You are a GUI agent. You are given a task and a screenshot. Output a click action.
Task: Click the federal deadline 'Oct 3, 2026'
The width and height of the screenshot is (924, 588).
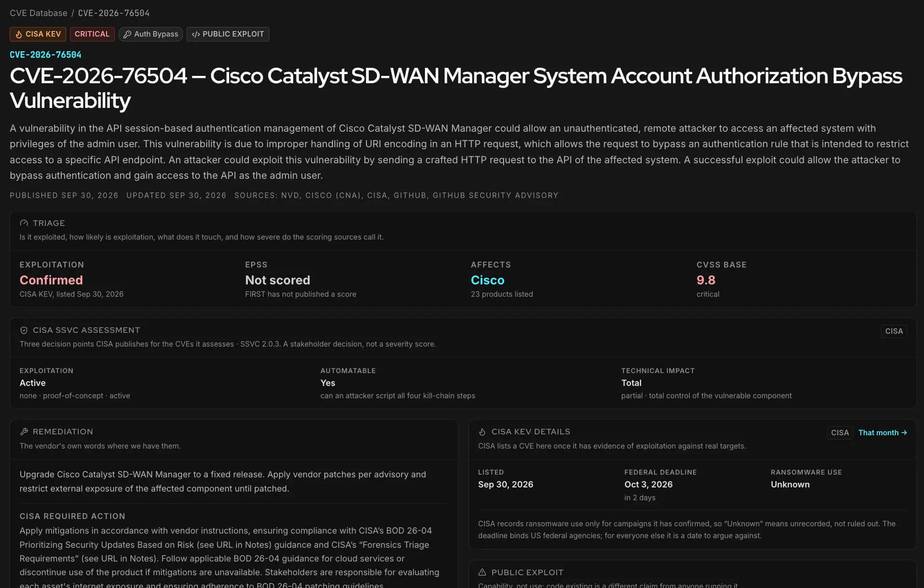[648, 484]
